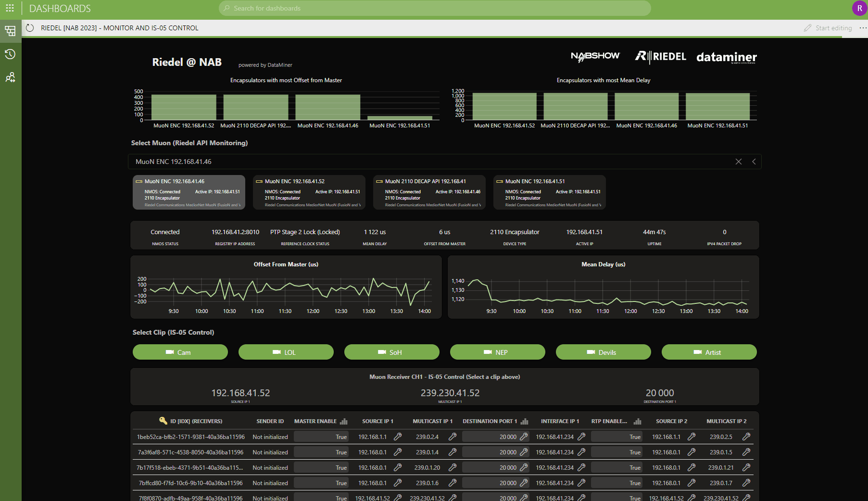868x501 pixels.
Task: Click receiver ID 7bffcd80-f7fd-10c6-9b10-40a36ba11596
Action: click(x=191, y=483)
